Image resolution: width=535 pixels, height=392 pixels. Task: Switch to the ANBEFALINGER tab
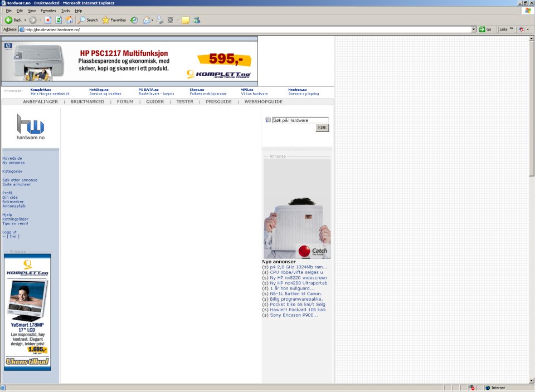point(41,101)
